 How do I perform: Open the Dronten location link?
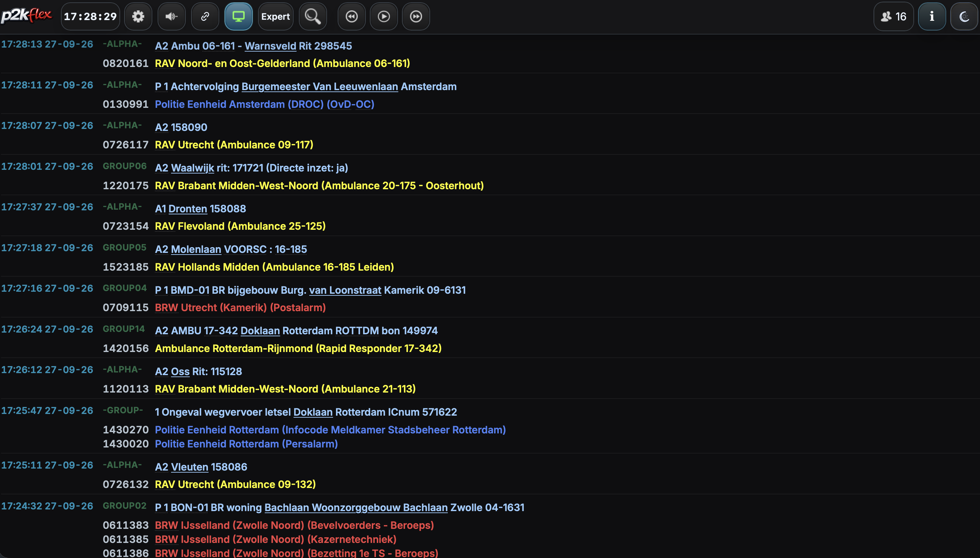pyautogui.click(x=188, y=209)
